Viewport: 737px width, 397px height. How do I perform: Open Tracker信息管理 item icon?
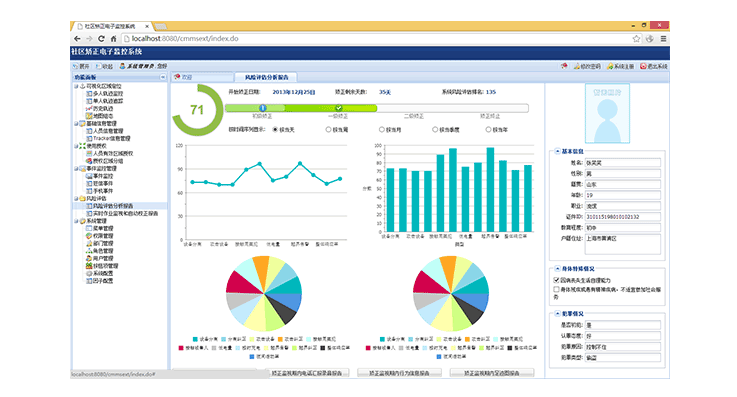[x=89, y=139]
